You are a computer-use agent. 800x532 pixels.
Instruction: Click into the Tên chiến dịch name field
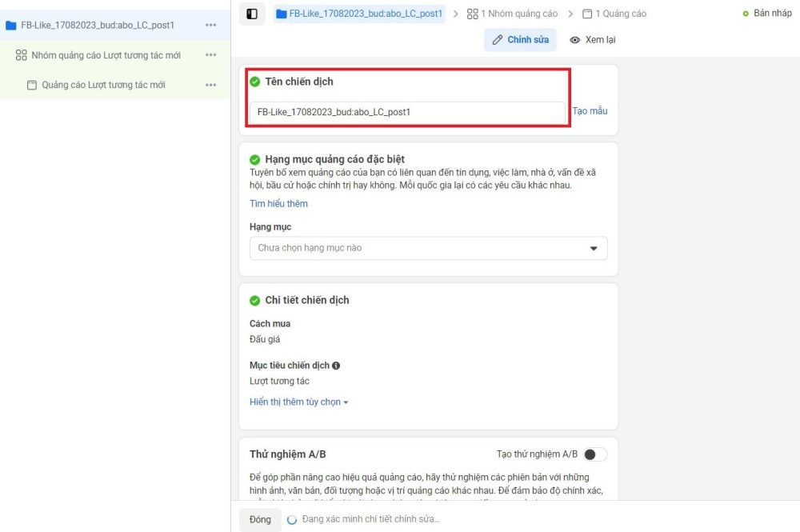click(407, 112)
